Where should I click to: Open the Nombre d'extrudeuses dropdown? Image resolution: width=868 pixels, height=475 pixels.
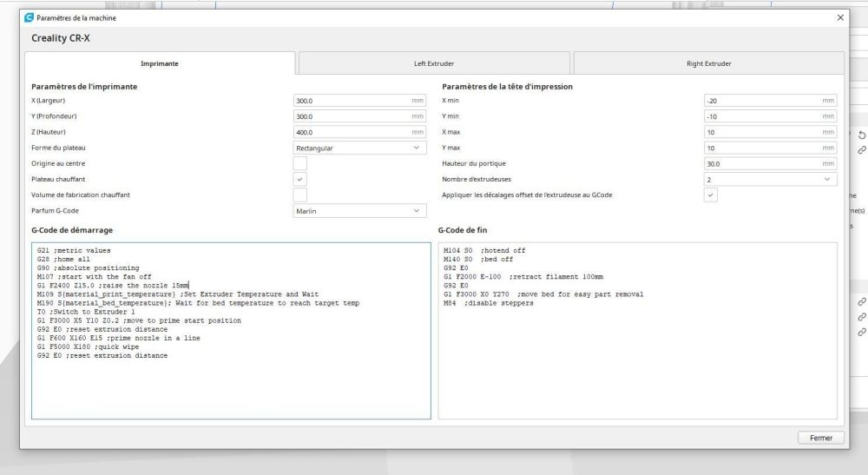(x=770, y=180)
